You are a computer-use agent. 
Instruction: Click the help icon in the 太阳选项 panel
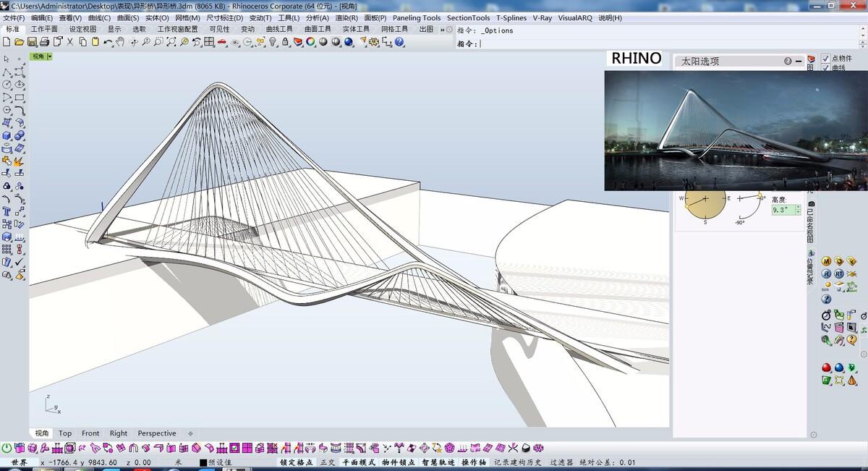788,61
